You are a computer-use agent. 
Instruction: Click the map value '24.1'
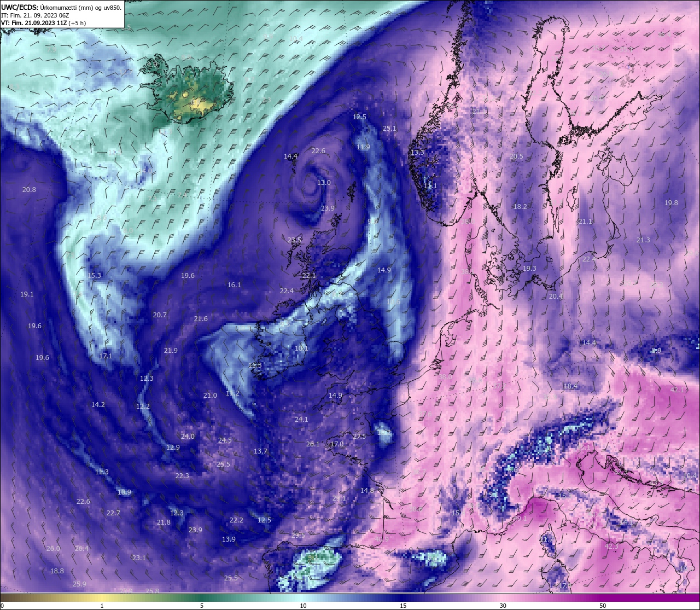pos(301,420)
